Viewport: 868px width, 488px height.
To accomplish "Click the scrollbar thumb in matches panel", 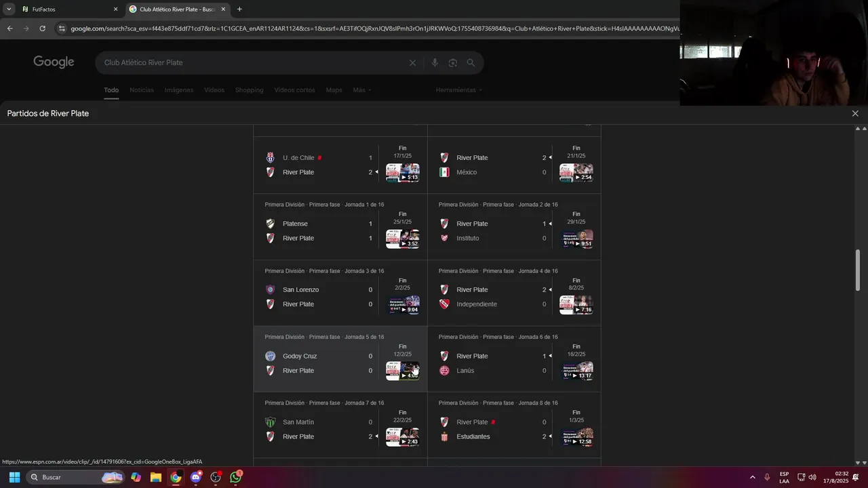I will click(858, 270).
